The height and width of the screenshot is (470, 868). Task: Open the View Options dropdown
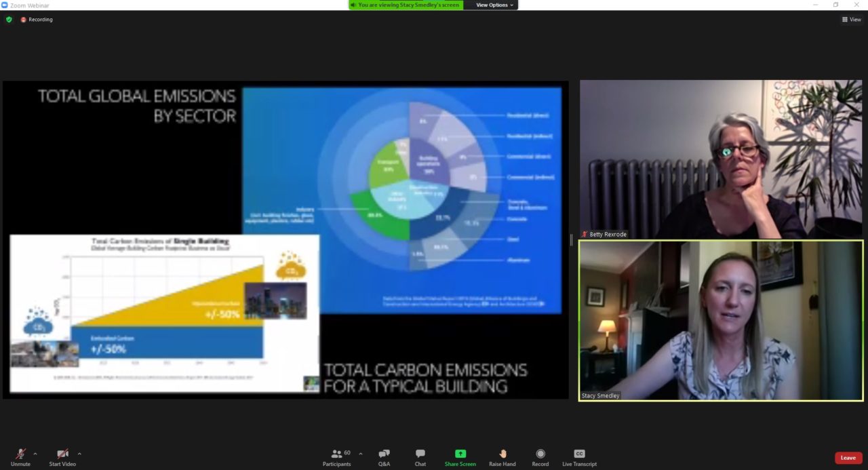(x=495, y=5)
